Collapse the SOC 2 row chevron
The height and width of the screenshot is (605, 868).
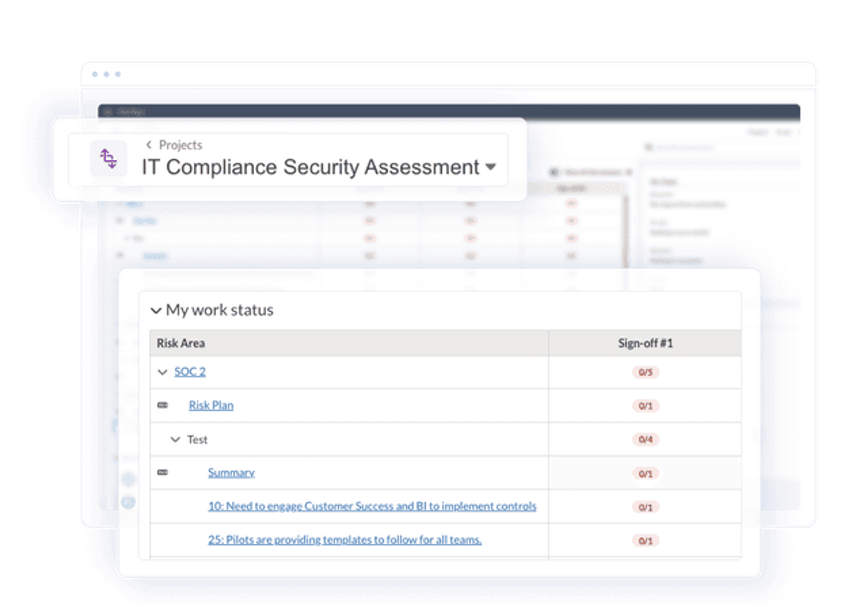coord(163,372)
